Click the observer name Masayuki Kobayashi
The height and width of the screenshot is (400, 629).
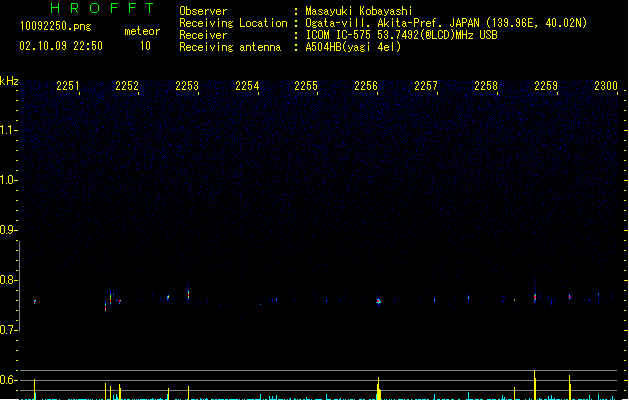[x=359, y=11]
